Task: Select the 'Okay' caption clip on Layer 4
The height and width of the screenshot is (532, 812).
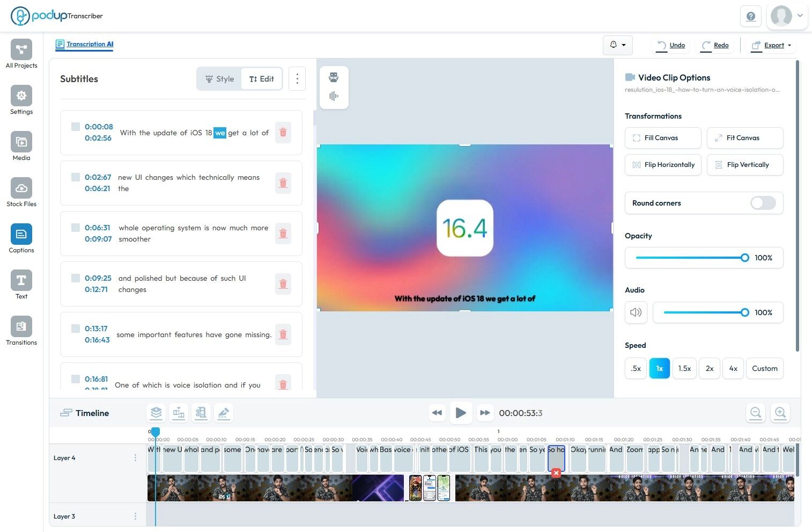Action: tap(578, 458)
